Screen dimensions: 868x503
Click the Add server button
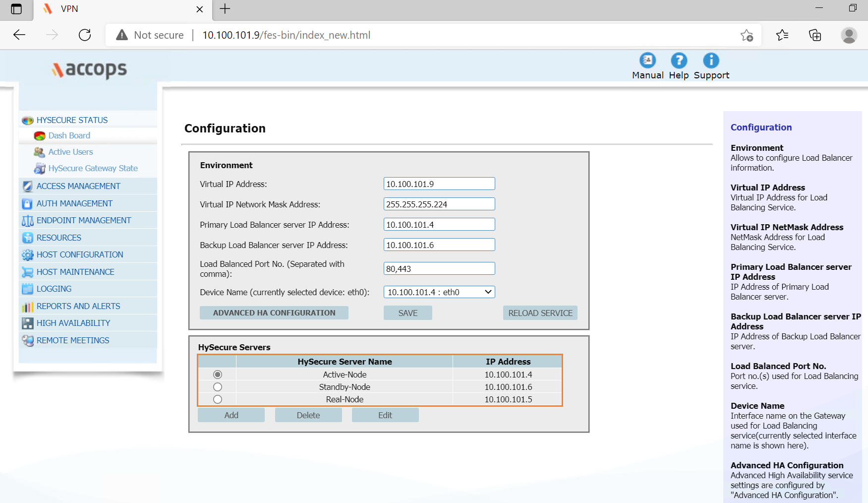tap(231, 415)
